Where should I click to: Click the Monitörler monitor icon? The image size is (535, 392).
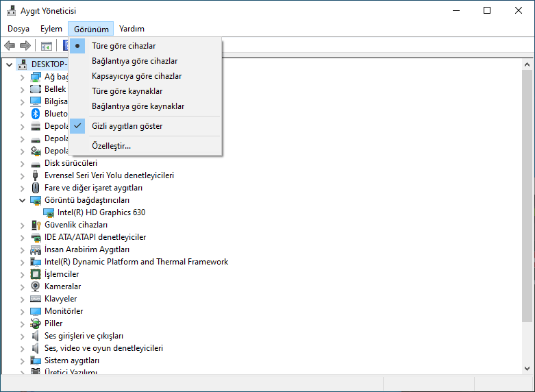click(x=36, y=311)
